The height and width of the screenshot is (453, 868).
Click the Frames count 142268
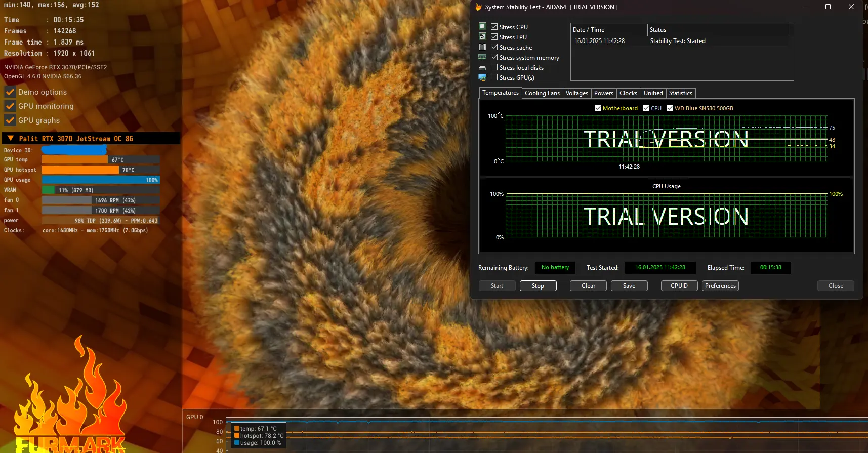coord(65,31)
